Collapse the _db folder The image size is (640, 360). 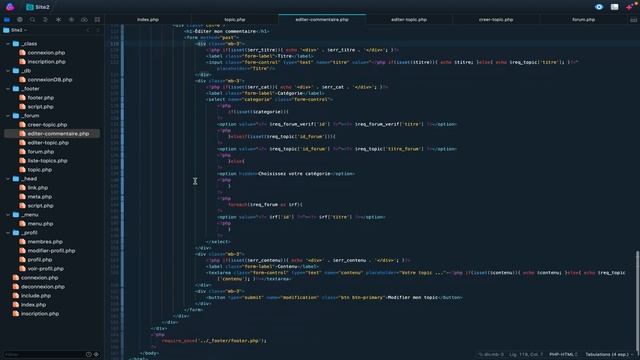coord(8,71)
